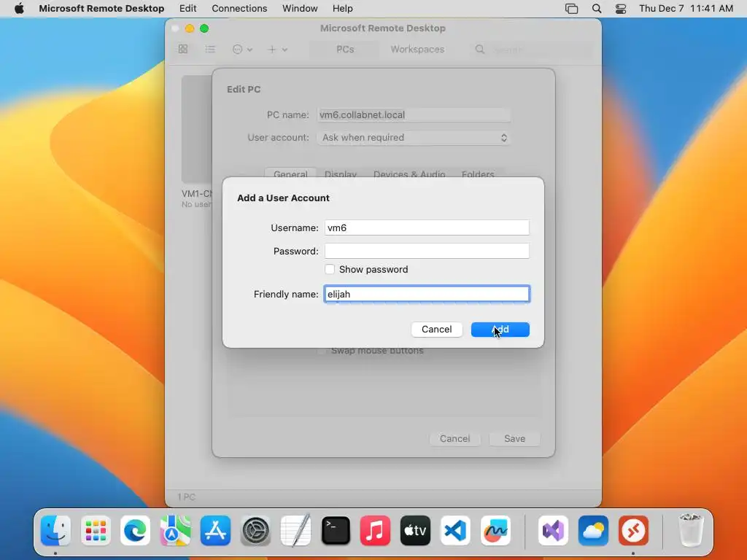Open Launchpad from the Dock
Screen dimensions: 747x560
pyautogui.click(x=96, y=531)
